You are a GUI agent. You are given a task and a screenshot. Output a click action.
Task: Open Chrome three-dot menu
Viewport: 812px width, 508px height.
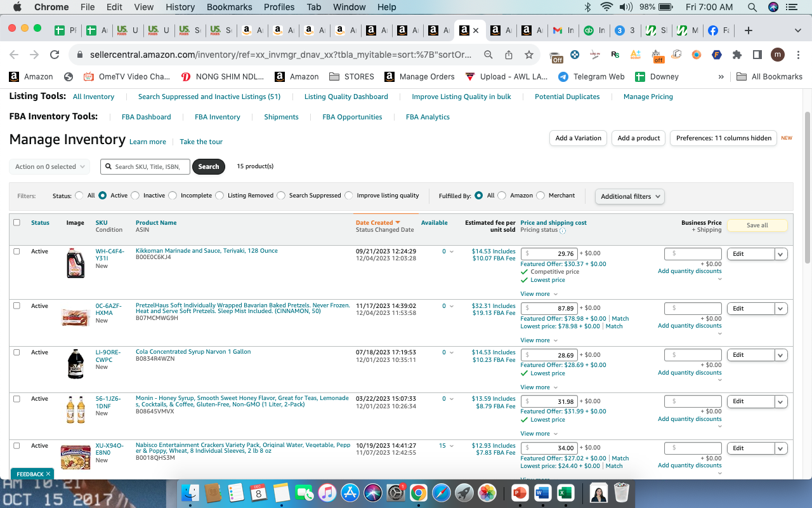798,55
